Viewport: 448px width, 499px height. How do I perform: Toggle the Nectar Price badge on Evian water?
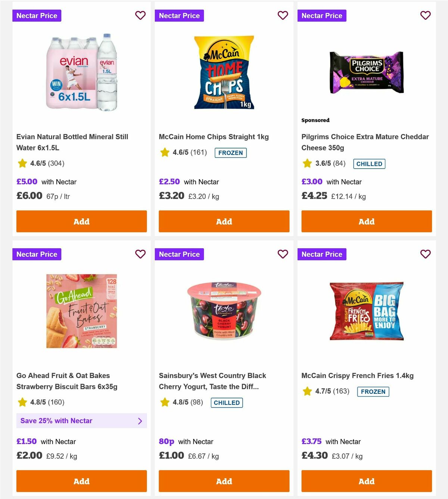pyautogui.click(x=37, y=15)
